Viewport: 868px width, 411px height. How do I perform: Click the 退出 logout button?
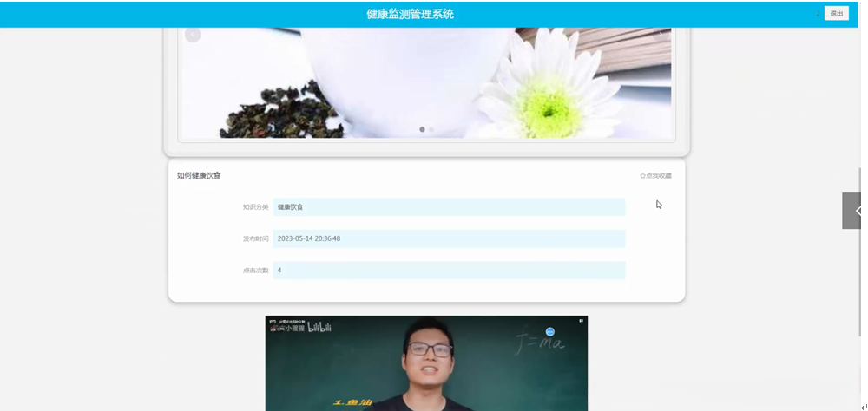click(x=836, y=14)
